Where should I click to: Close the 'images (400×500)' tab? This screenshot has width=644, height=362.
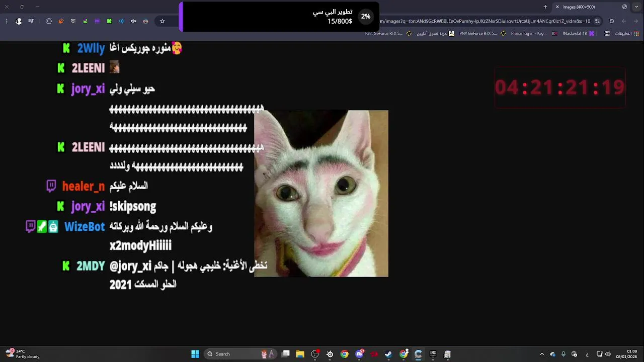tap(557, 7)
